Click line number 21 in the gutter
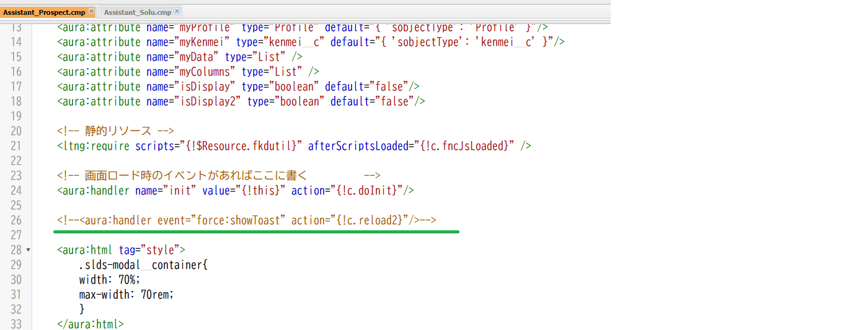 click(16, 146)
